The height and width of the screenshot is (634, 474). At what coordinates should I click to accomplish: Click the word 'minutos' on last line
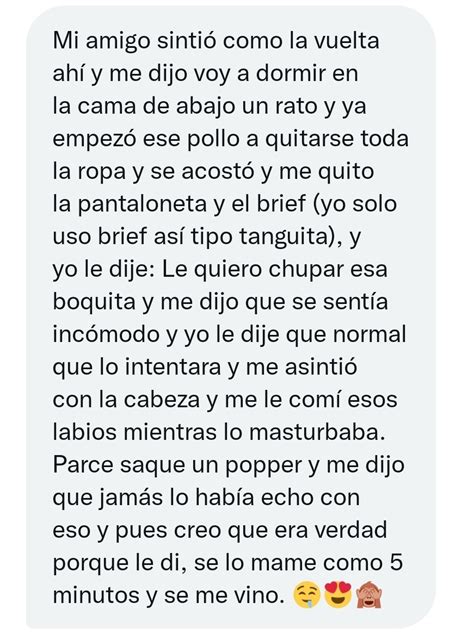point(97,596)
